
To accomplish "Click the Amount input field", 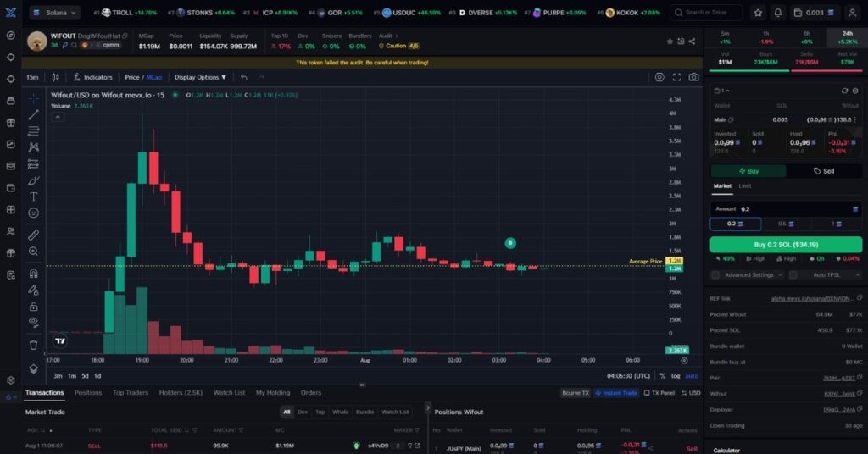I will (x=786, y=209).
